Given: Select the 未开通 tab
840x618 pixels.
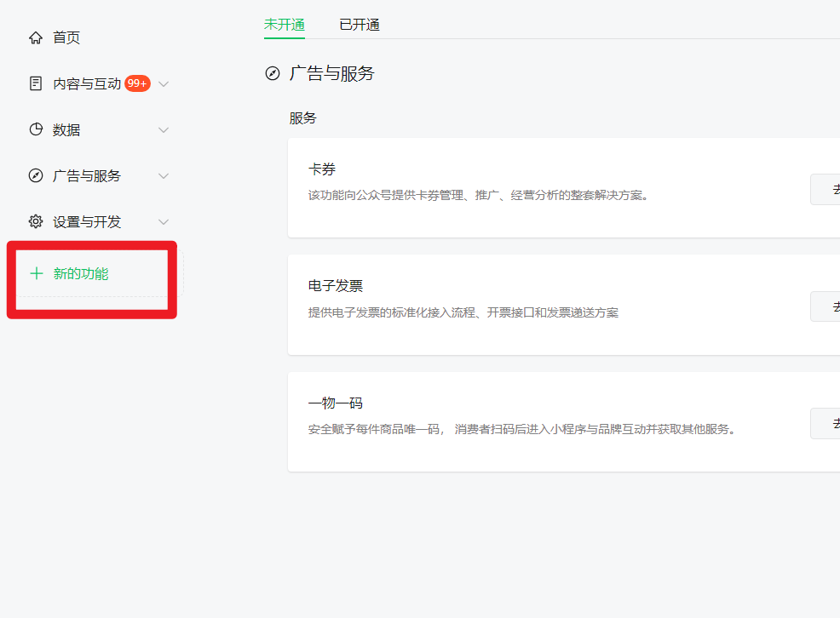Looking at the screenshot, I should click(x=285, y=25).
